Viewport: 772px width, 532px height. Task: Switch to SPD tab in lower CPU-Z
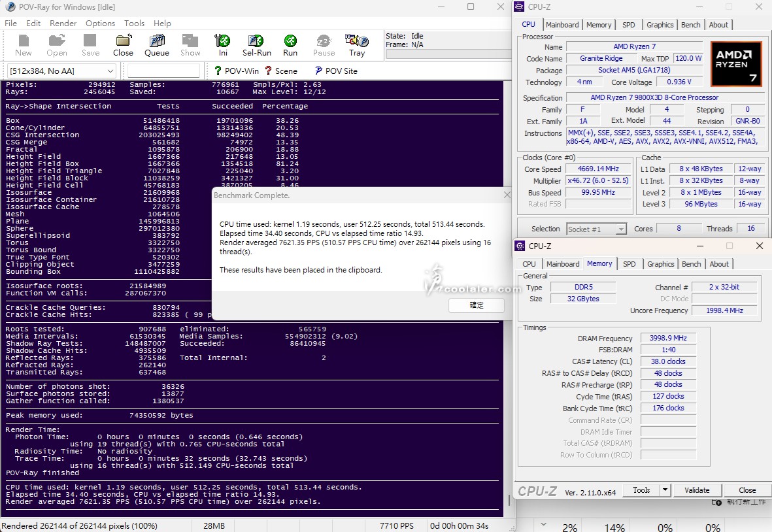click(x=629, y=264)
